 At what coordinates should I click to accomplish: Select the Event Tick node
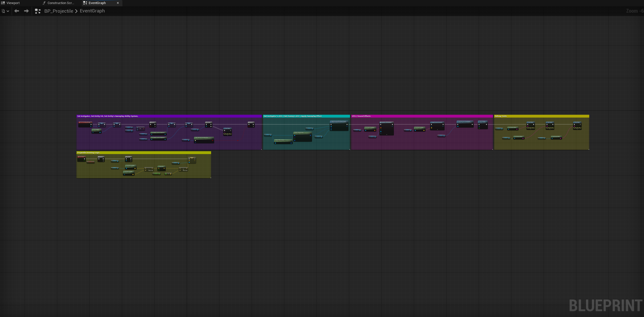[82, 159]
